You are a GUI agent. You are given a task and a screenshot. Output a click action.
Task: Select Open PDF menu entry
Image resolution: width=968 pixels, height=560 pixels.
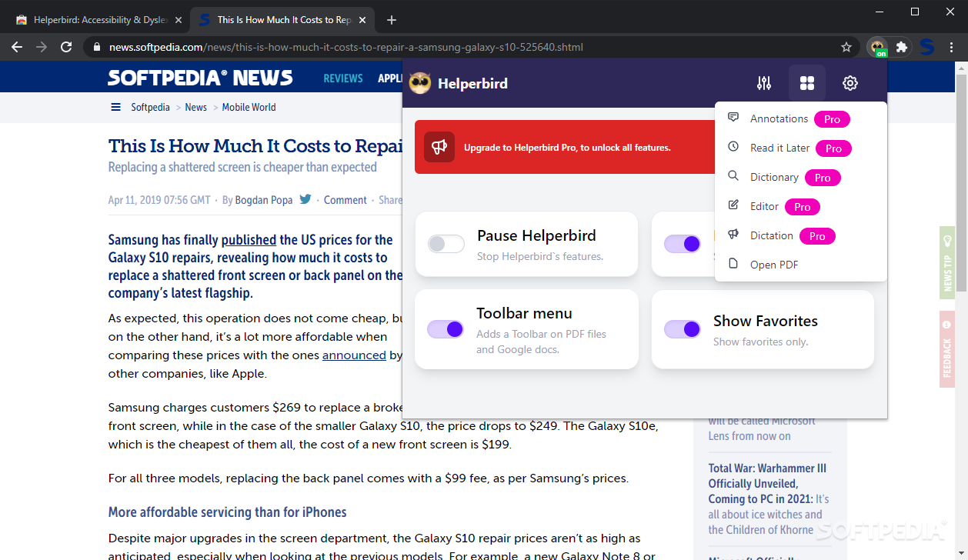(800, 265)
